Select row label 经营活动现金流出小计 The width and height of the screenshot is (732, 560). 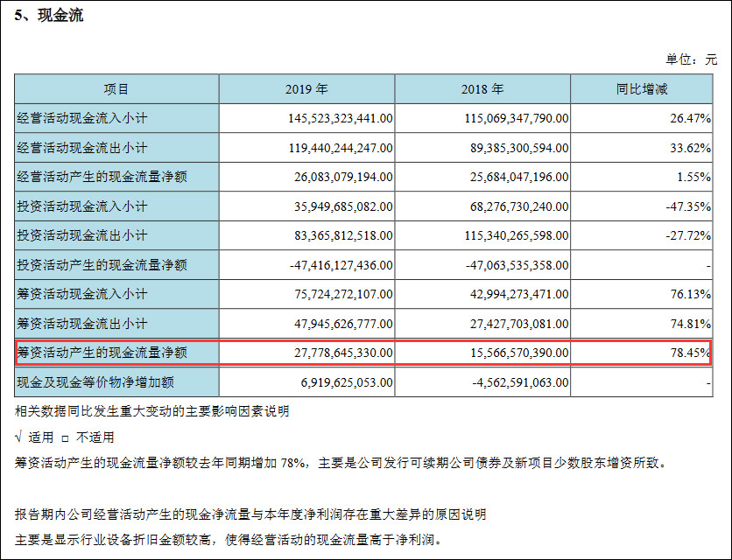click(82, 148)
